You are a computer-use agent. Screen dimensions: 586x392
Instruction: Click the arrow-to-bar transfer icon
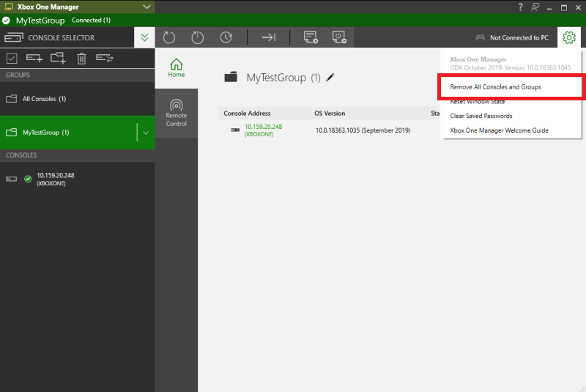(x=268, y=37)
